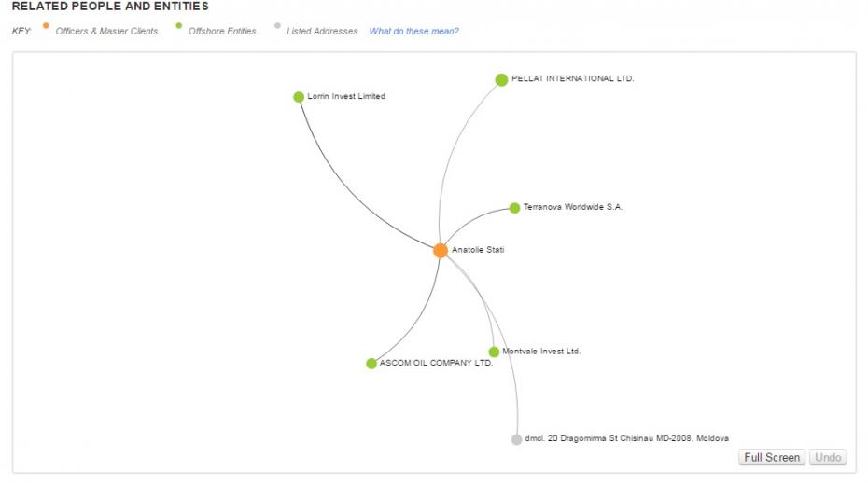This screenshot has width=868, height=483.
Task: Open the graph in Full Screen
Action: point(772,458)
